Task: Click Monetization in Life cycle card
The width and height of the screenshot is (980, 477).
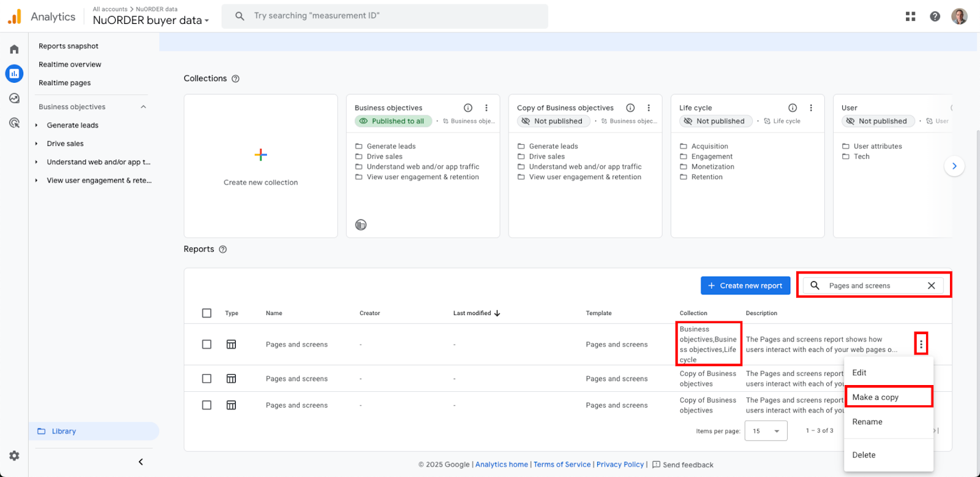Action: tap(713, 167)
